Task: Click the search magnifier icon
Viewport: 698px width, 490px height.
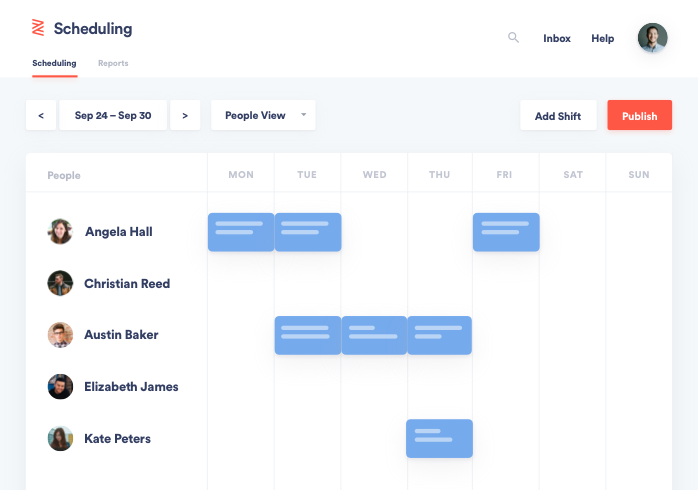Action: (x=513, y=38)
